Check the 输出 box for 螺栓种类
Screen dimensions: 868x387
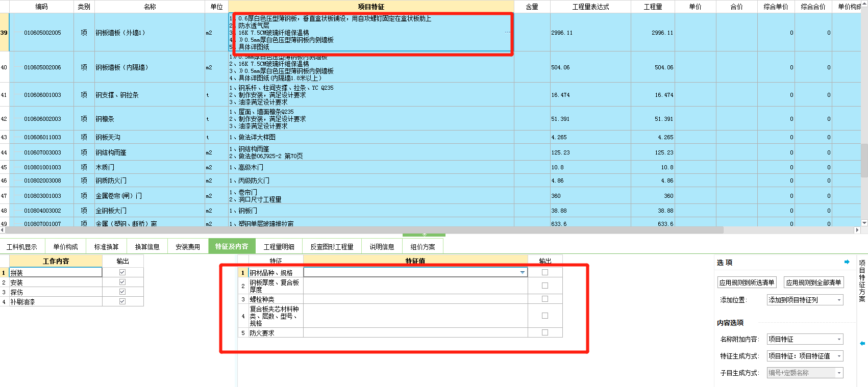(x=545, y=299)
